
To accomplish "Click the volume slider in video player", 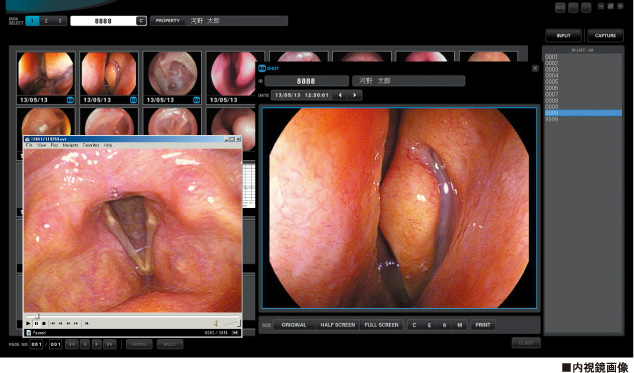I will click(232, 323).
